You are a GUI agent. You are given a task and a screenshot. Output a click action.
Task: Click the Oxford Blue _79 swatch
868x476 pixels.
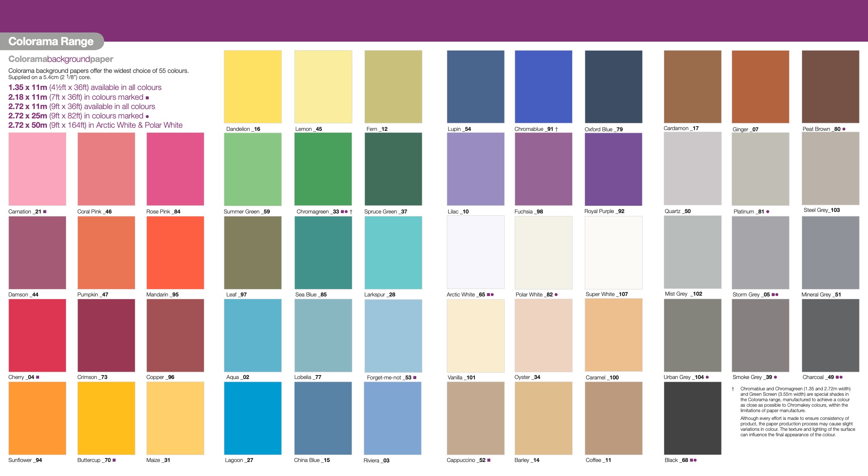(x=613, y=86)
